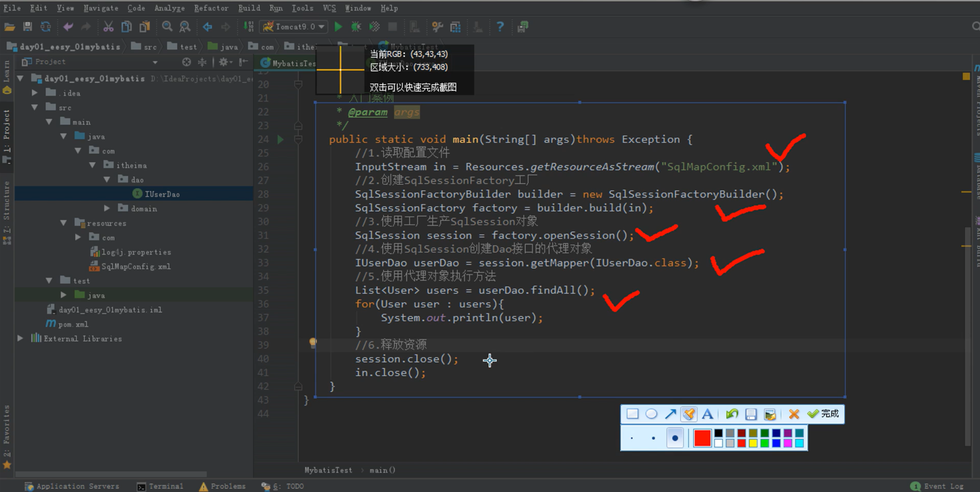Choose the medium brush size dot
The image size is (980, 492).
[x=653, y=438]
